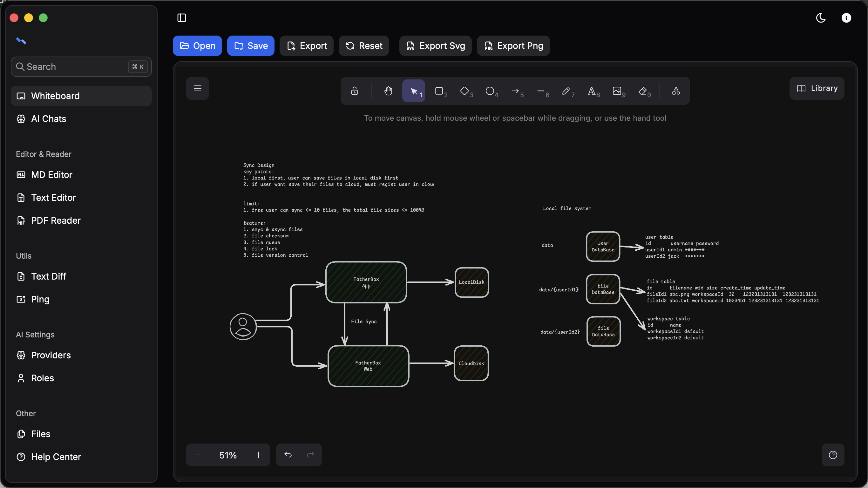Open the Library panel
868x488 pixels.
[x=817, y=88]
